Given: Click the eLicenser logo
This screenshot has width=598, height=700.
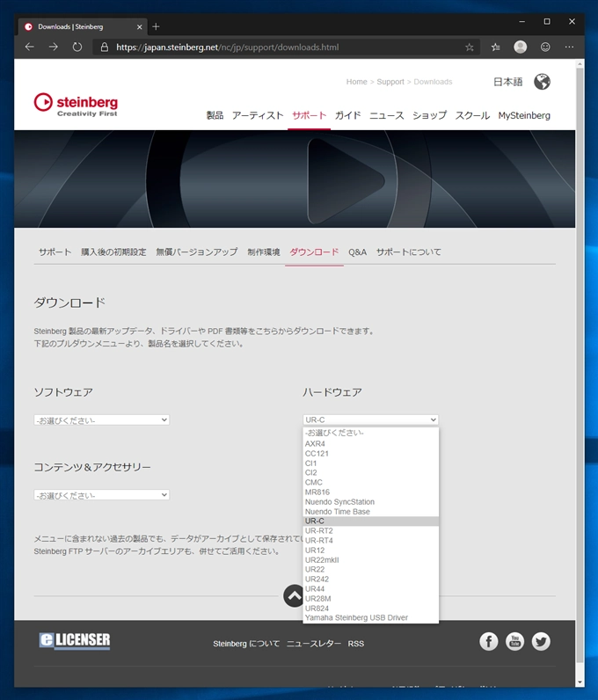Looking at the screenshot, I should [x=75, y=640].
